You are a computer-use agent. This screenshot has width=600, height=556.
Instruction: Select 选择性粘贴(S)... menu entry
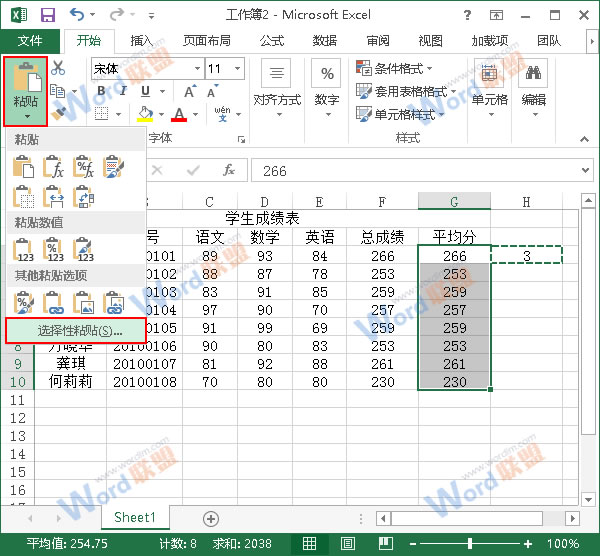point(76,331)
